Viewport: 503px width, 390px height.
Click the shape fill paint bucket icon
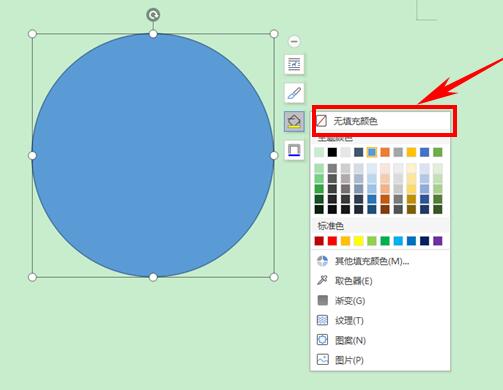[x=294, y=121]
